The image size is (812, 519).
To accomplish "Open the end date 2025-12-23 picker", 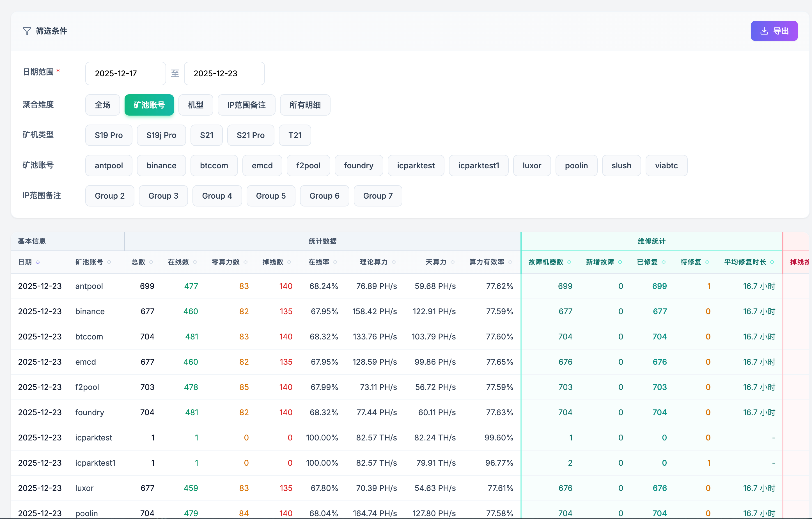I will click(224, 74).
